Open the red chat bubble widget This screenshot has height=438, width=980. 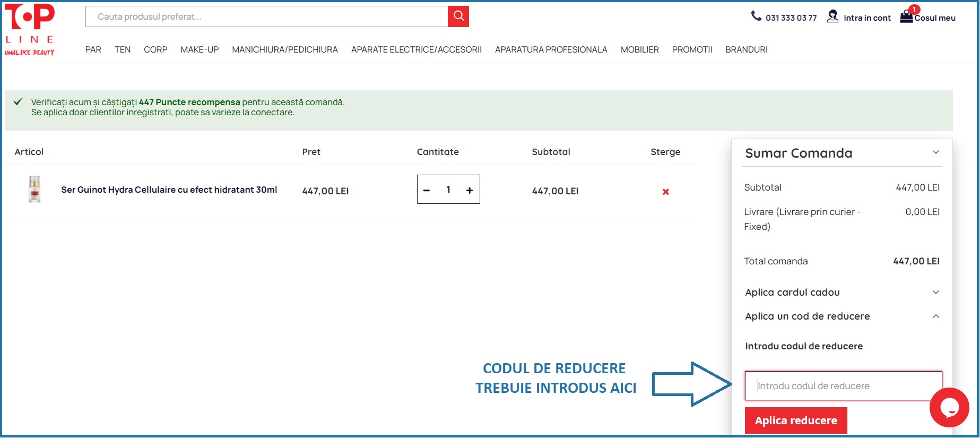(949, 408)
